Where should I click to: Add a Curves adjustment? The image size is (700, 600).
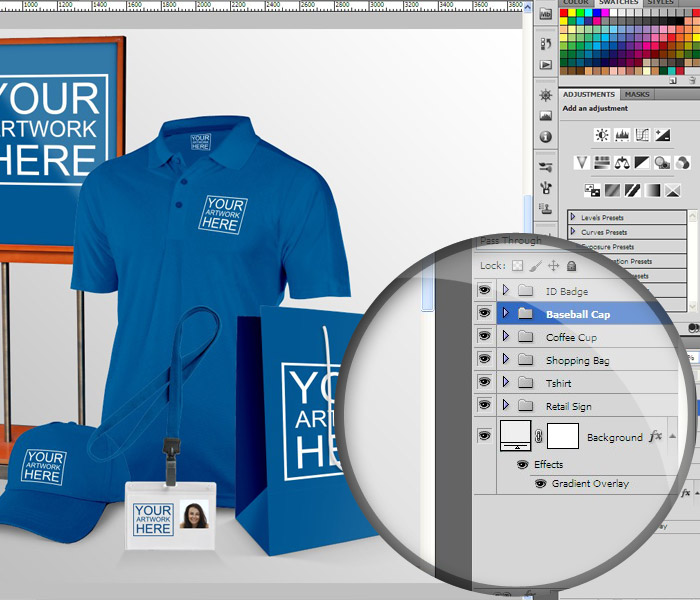[x=642, y=135]
